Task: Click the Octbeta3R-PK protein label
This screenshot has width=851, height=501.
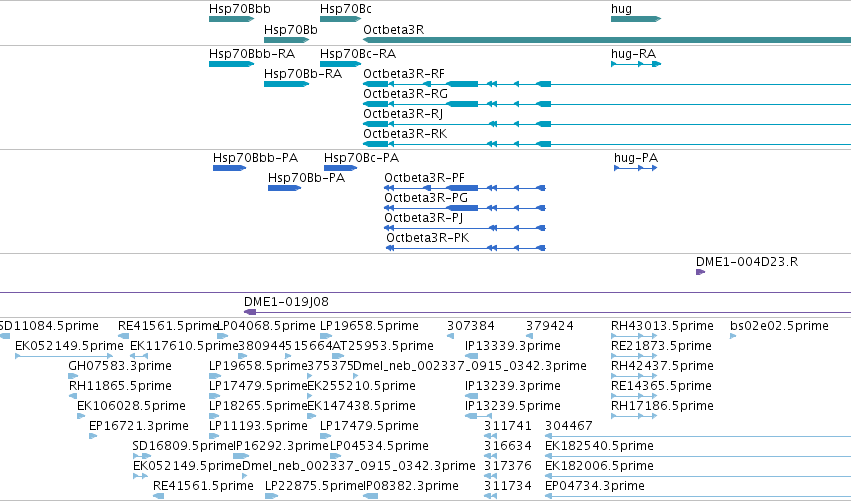Action: [x=428, y=238]
